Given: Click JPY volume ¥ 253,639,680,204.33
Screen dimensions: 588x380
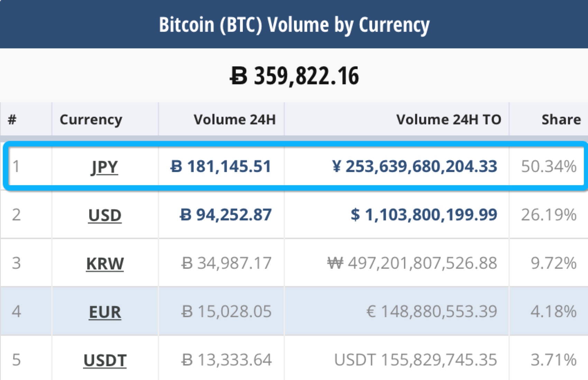Looking at the screenshot, I should (414, 167).
